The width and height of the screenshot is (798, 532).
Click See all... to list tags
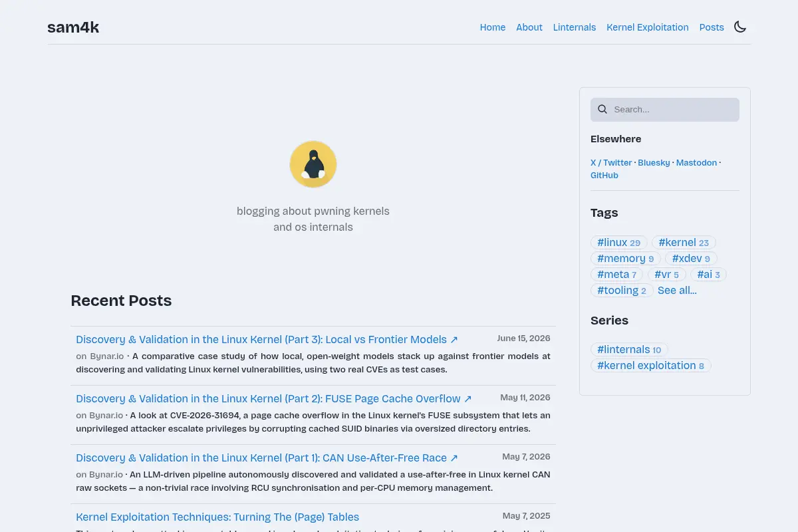coord(677,291)
